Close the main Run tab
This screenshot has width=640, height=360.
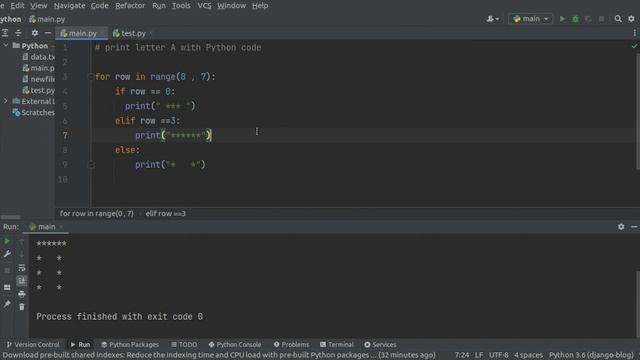point(61,227)
